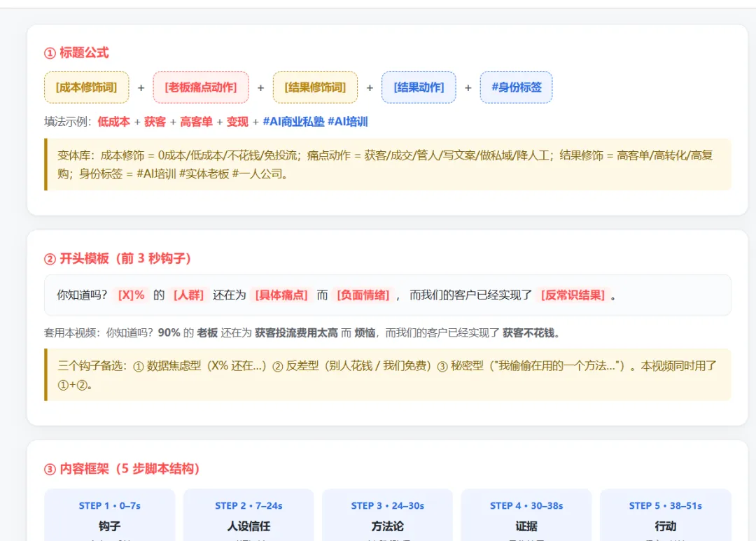Open the STEP 5 行动 card

[666, 515]
